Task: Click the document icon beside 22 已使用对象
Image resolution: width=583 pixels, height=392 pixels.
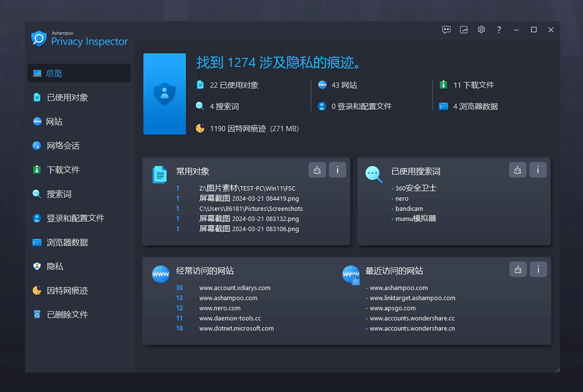Action: tap(200, 85)
